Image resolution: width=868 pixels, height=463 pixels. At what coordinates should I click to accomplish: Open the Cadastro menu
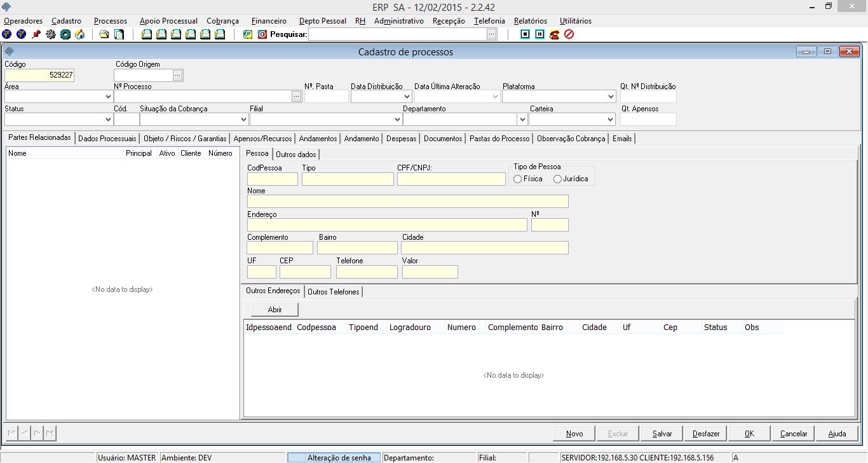67,21
